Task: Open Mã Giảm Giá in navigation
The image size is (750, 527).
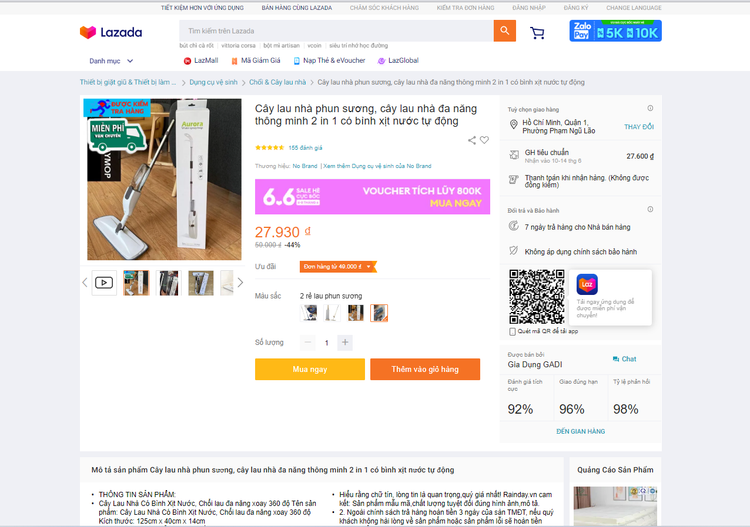Action: [x=256, y=60]
